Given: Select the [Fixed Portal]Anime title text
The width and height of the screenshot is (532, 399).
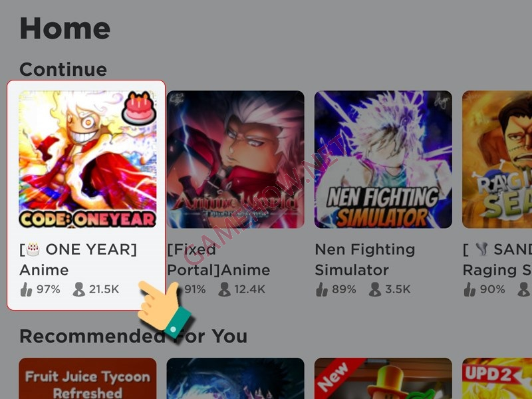Looking at the screenshot, I should coord(219,259).
